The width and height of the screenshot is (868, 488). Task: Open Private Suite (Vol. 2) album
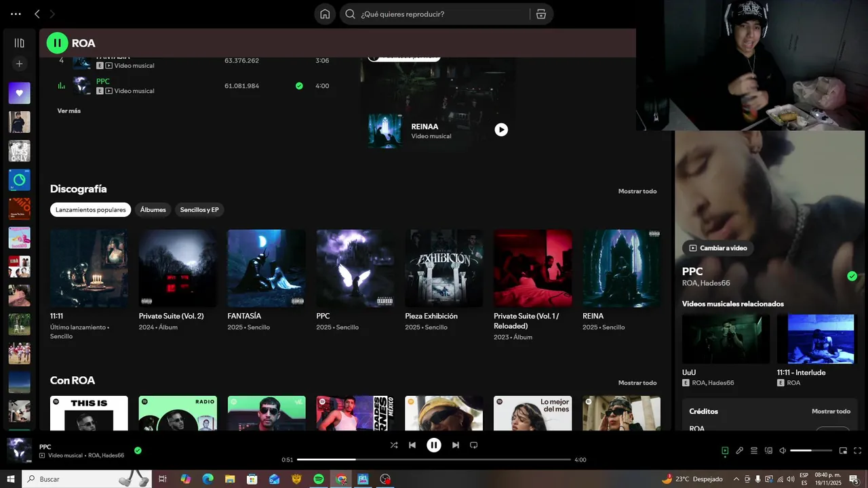(178, 268)
